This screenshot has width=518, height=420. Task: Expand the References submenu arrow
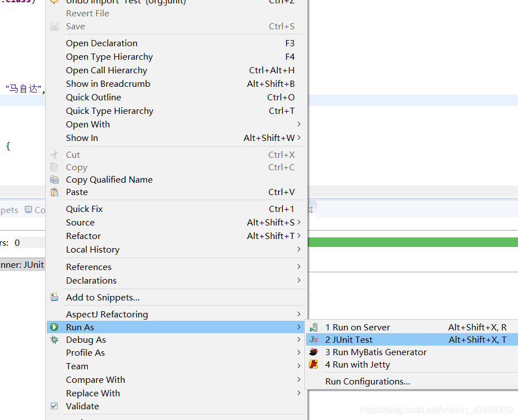299,267
